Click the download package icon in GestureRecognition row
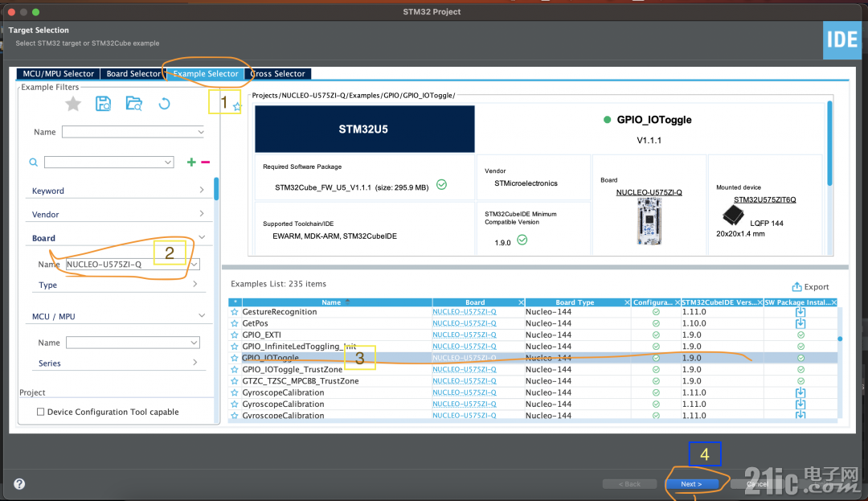Screen dimensions: 868x501 pos(800,312)
